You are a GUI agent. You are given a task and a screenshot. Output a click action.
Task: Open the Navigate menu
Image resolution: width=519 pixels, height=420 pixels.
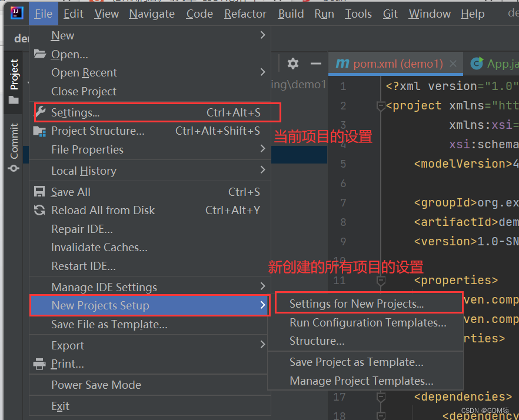[x=152, y=14]
